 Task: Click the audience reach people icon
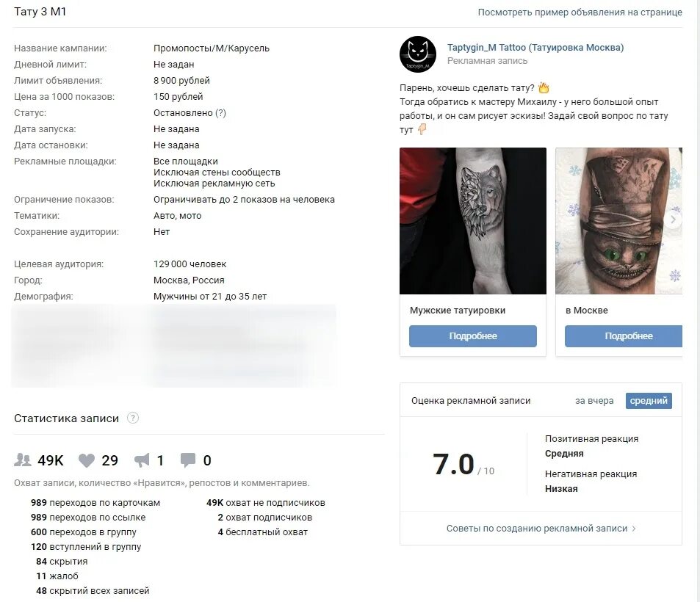click(x=22, y=460)
